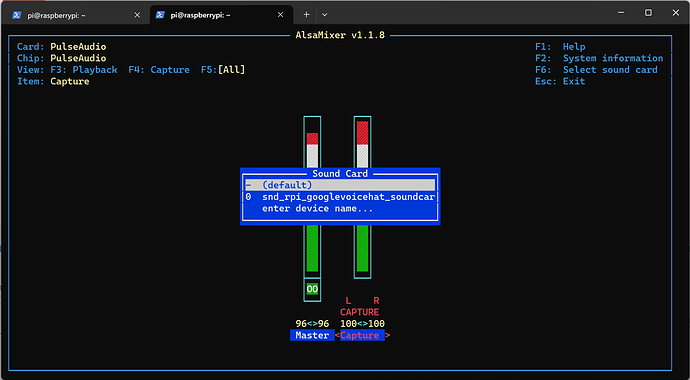Click the PowerShell icon on first tab

coord(17,15)
